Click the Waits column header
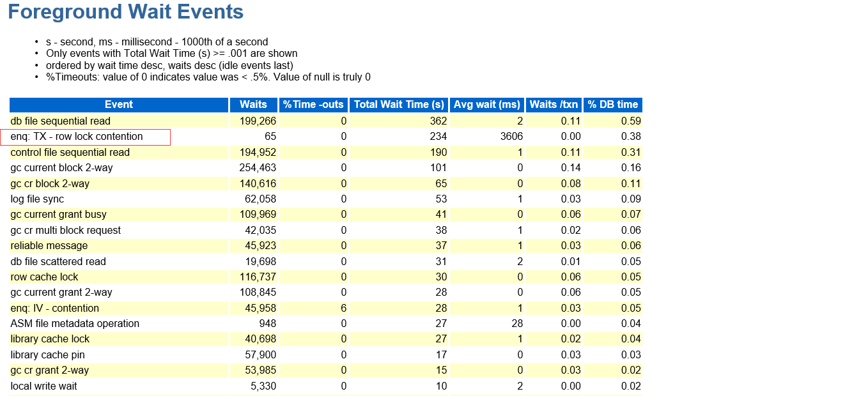Image resolution: width=868 pixels, height=396 pixels. tap(253, 105)
